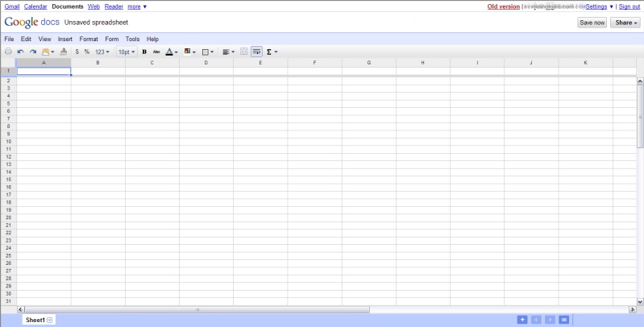Click the Sign out link

629,6
